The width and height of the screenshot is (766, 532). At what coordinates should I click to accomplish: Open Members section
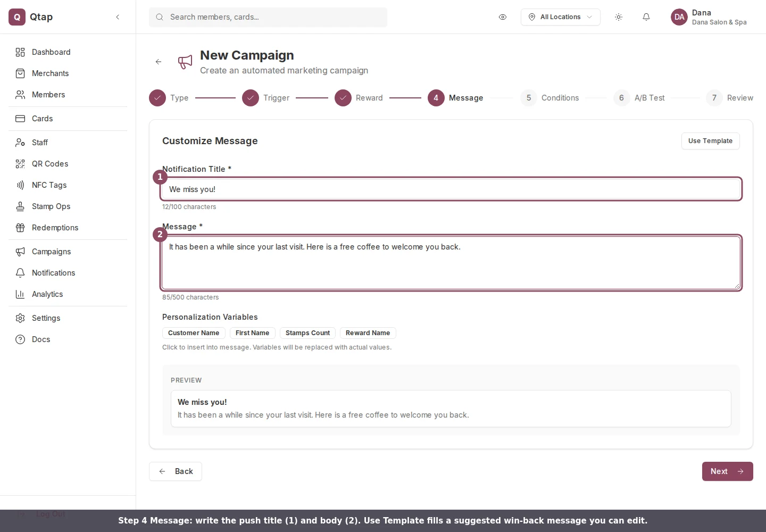click(68, 95)
